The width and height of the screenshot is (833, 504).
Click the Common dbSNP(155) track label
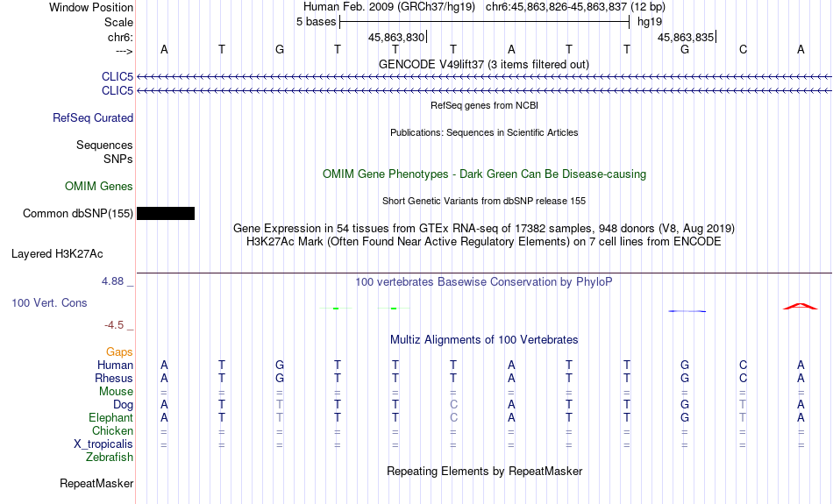click(78, 214)
